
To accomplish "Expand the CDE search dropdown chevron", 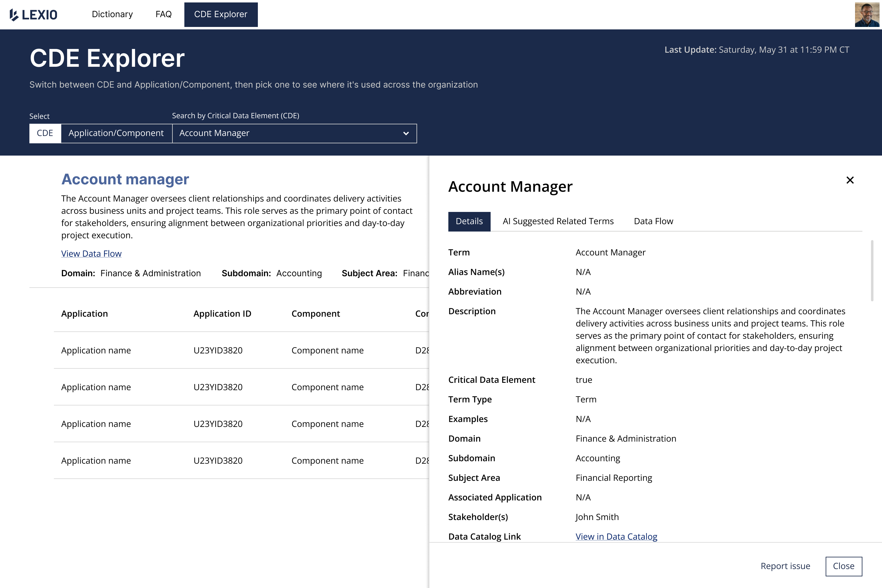I will 406,134.
